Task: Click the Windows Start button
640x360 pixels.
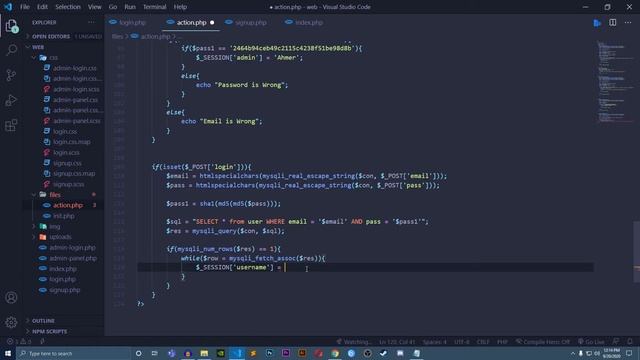Action: click(x=8, y=353)
